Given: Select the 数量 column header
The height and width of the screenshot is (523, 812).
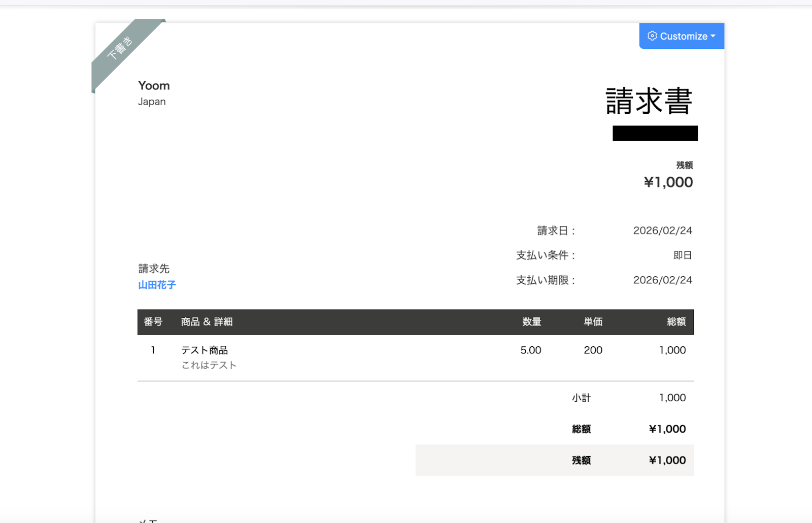Looking at the screenshot, I should click(531, 322).
